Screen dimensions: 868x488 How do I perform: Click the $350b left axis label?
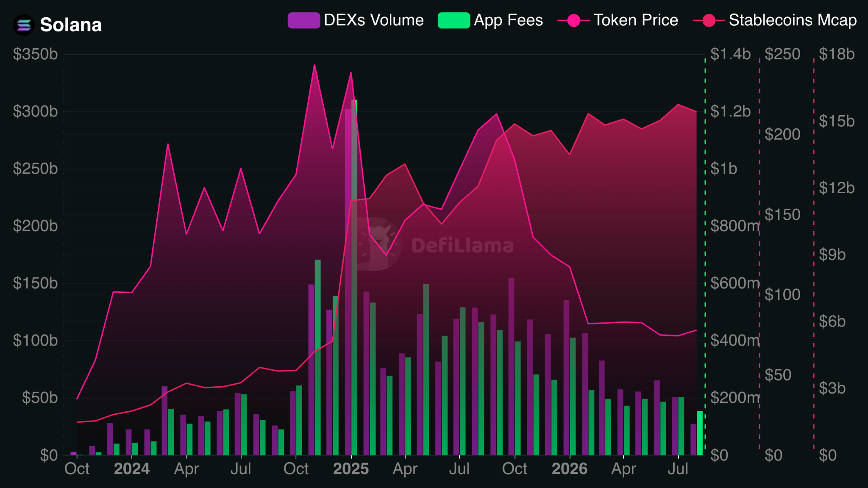coord(35,54)
